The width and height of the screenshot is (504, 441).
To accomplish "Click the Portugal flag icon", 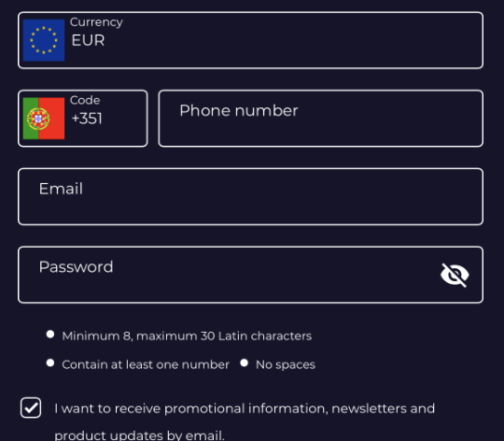I will click(x=44, y=119).
